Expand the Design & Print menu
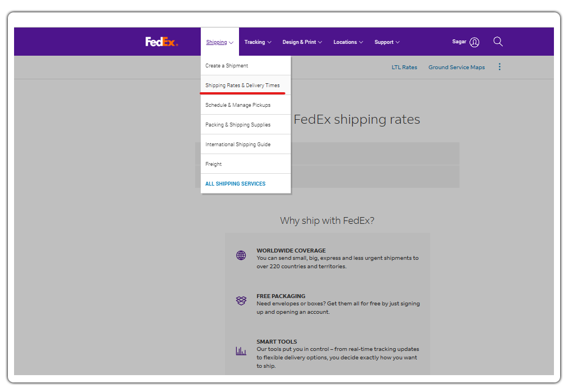Image resolution: width=568 pixels, height=392 pixels. (302, 42)
